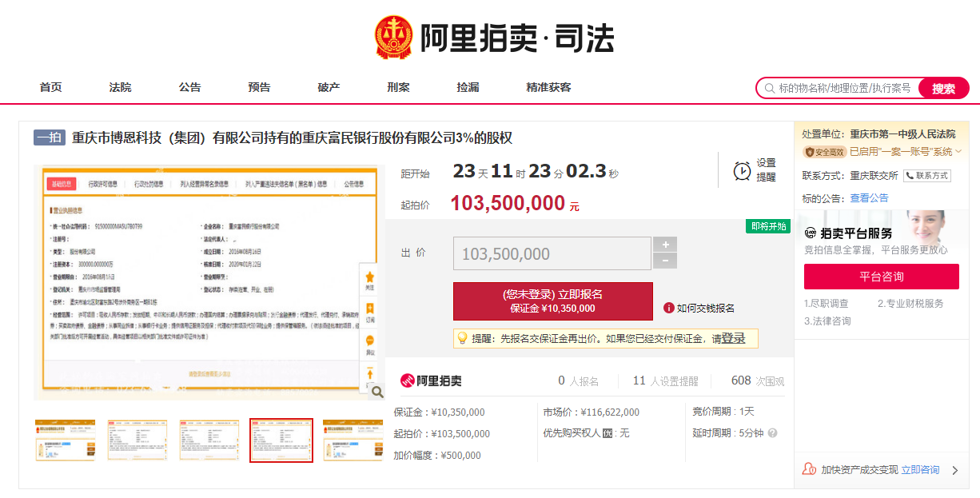Click the 市场价 ¥116,622,000 text
The image size is (980, 498).
(x=592, y=412)
